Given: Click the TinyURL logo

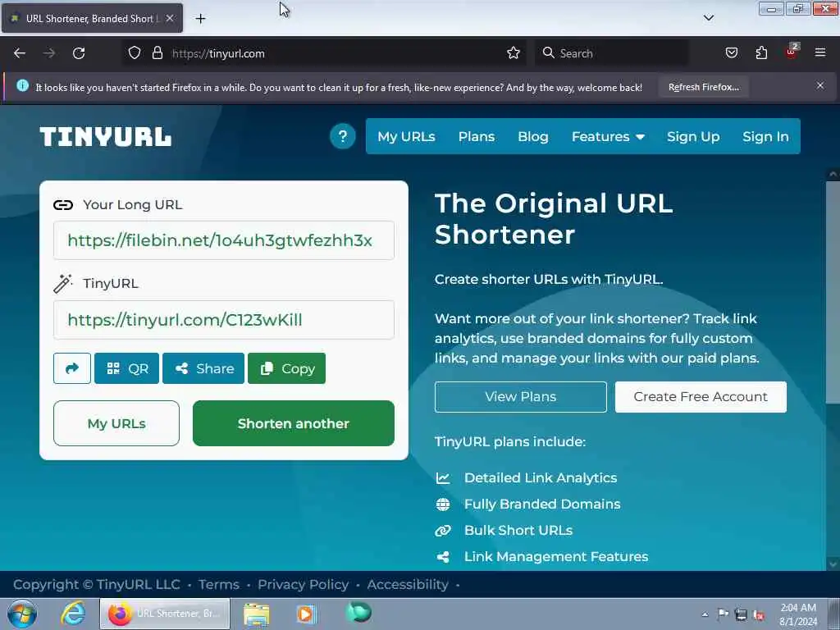Looking at the screenshot, I should (x=106, y=137).
